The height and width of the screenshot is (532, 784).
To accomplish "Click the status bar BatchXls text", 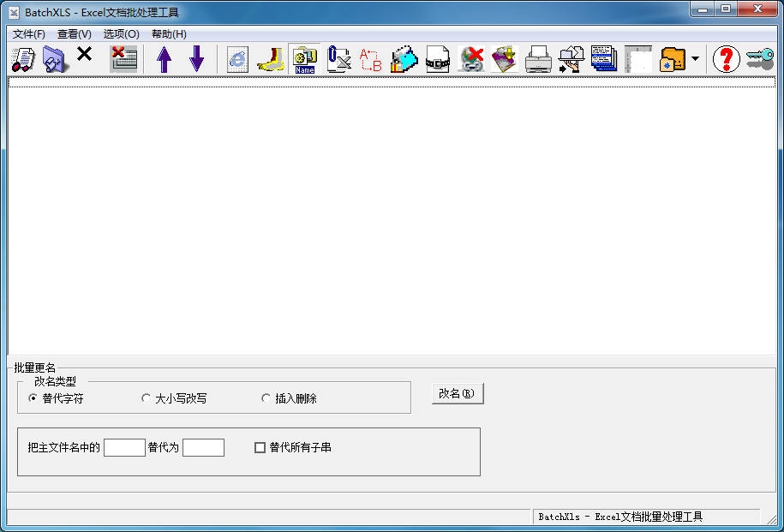I will [x=620, y=517].
